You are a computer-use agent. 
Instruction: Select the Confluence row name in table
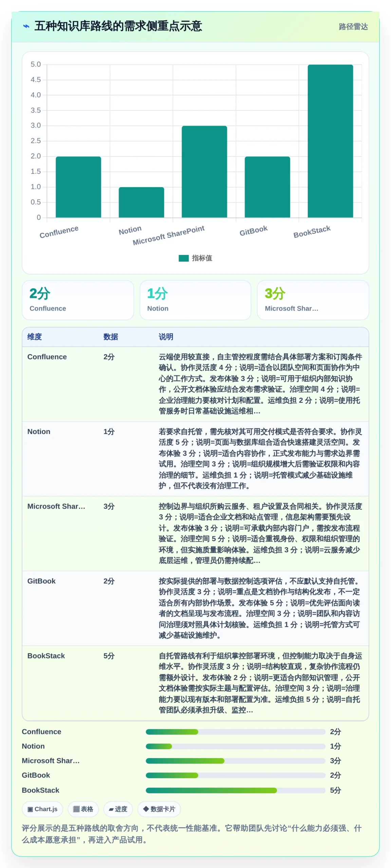coord(47,357)
